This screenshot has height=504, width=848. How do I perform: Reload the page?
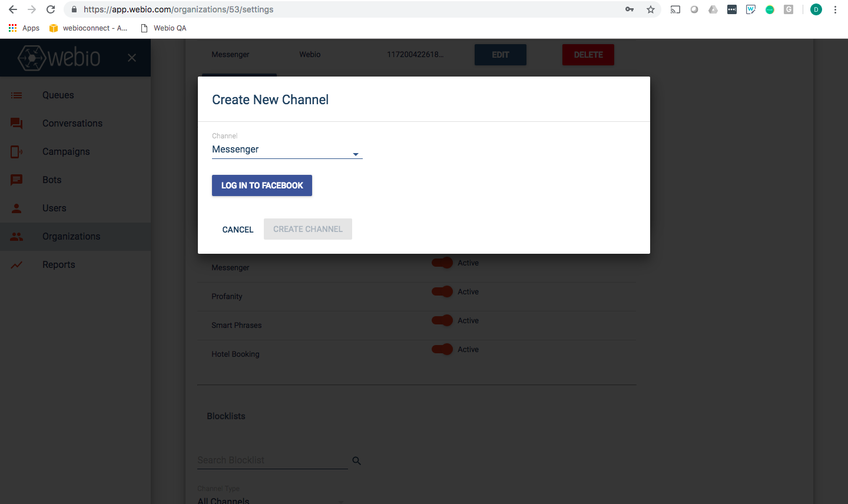point(51,9)
